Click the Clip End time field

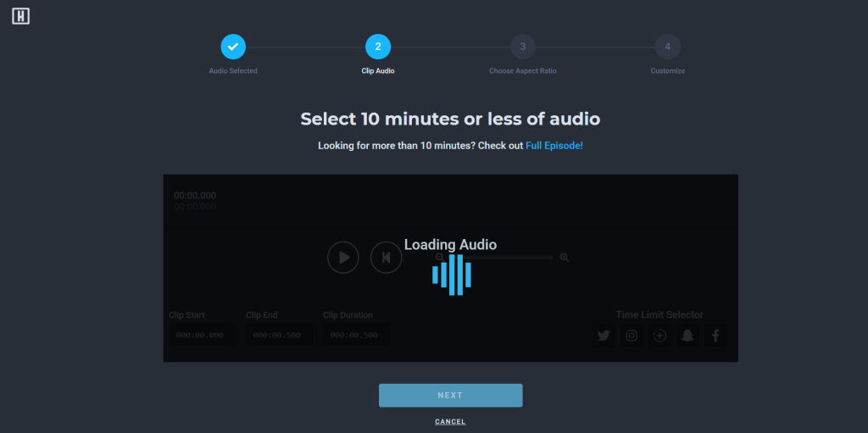278,336
